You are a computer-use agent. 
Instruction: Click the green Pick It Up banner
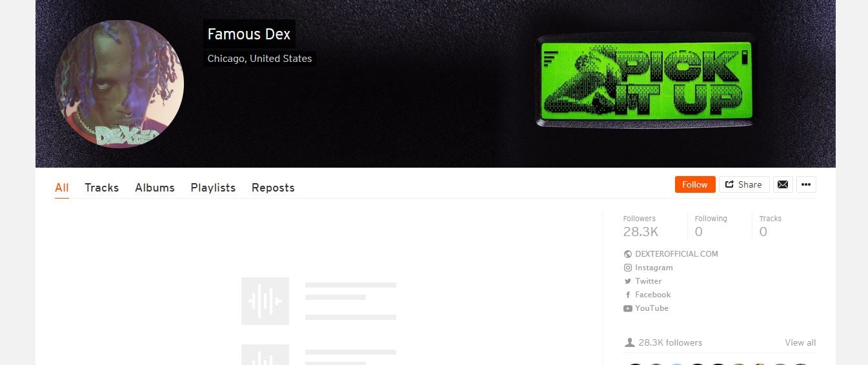coord(646,81)
